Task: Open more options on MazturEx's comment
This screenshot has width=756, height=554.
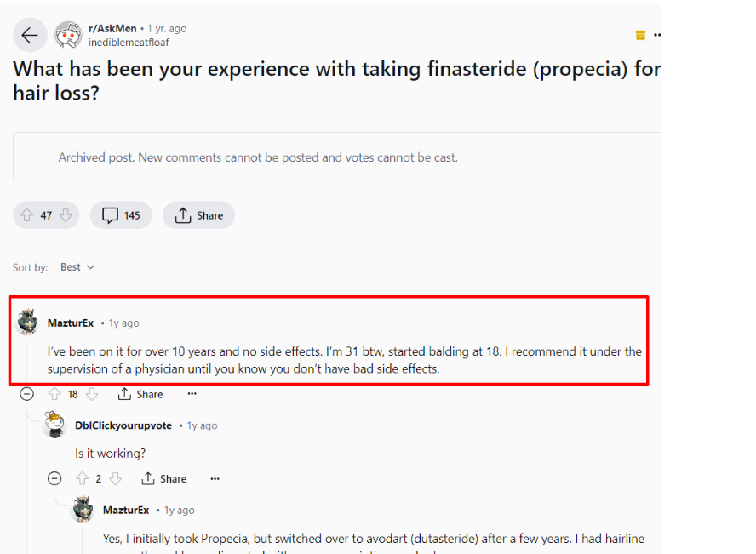Action: coord(192,394)
